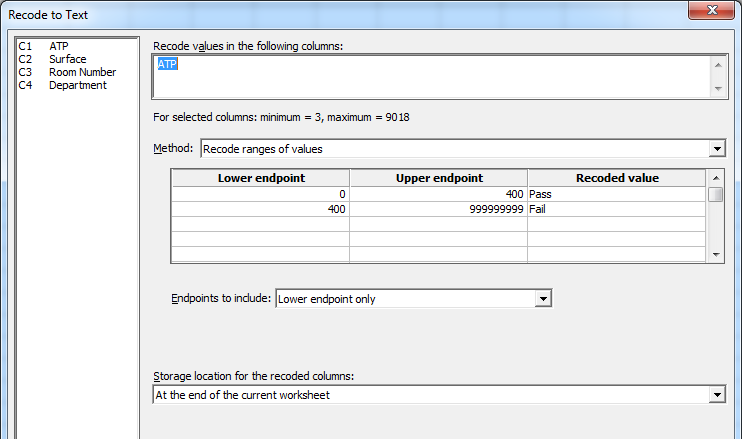
Task: Select C1 ATP column in list
Action: pos(58,46)
